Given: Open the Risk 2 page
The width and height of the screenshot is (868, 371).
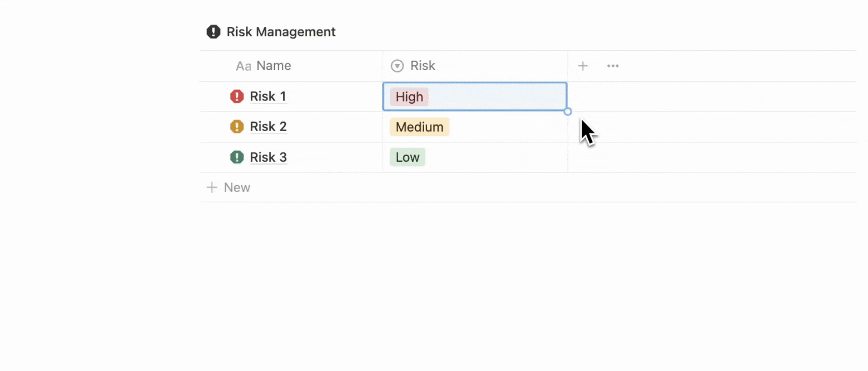Looking at the screenshot, I should [x=268, y=126].
